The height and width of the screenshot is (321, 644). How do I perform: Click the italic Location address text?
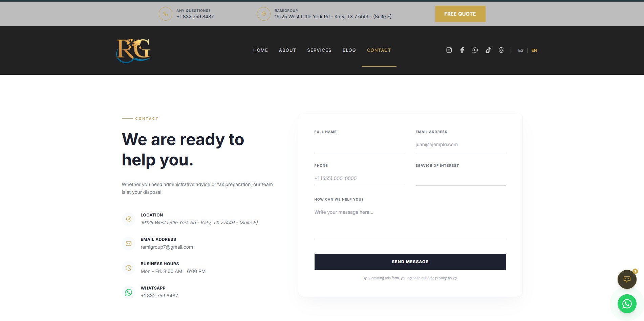199,223
